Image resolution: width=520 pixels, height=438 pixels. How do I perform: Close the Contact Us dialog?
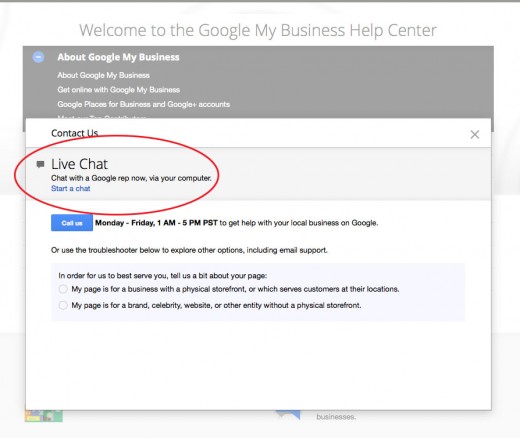point(475,134)
